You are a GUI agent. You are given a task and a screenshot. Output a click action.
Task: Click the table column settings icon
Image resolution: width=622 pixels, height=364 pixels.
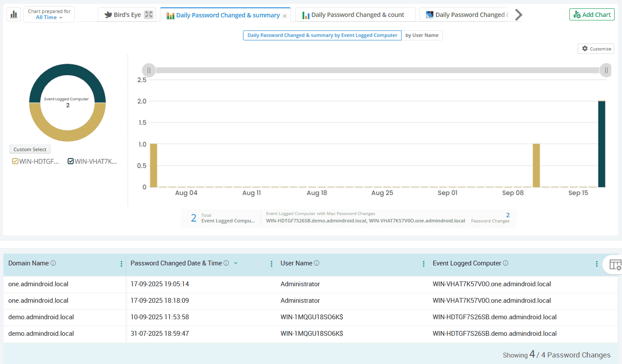point(615,265)
